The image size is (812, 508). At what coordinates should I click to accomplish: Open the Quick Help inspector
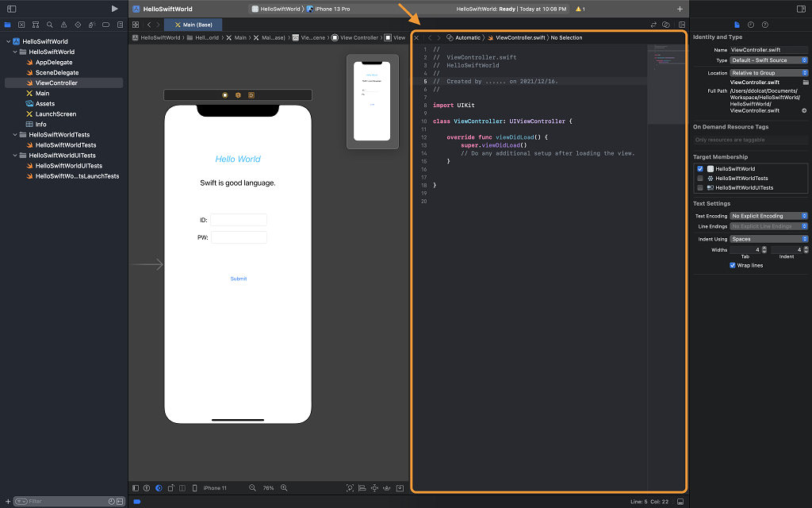tap(766, 25)
